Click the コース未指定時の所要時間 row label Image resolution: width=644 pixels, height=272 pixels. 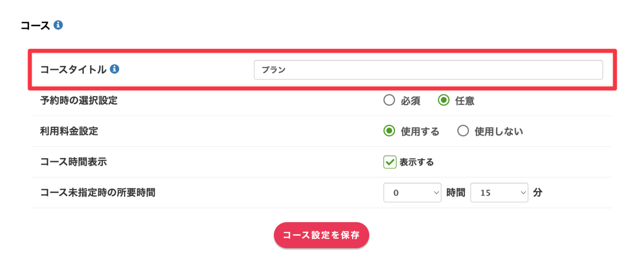coord(98,192)
